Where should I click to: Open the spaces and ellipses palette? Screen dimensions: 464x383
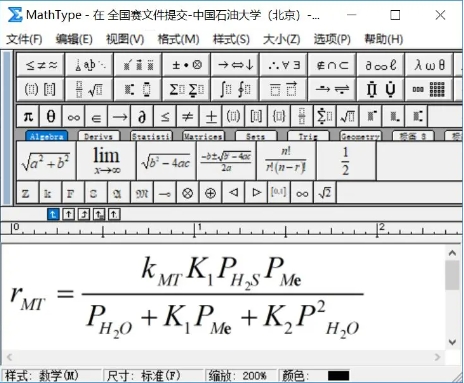tap(89, 65)
